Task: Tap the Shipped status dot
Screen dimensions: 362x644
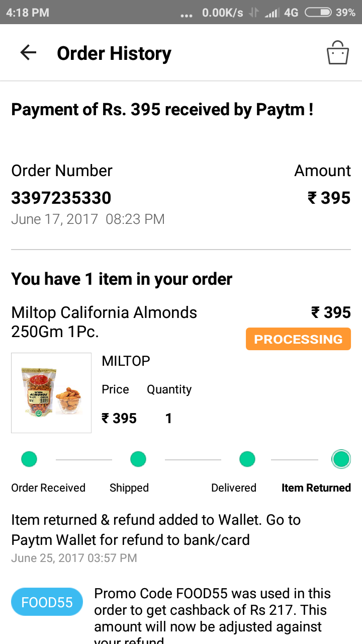Action: (x=138, y=459)
